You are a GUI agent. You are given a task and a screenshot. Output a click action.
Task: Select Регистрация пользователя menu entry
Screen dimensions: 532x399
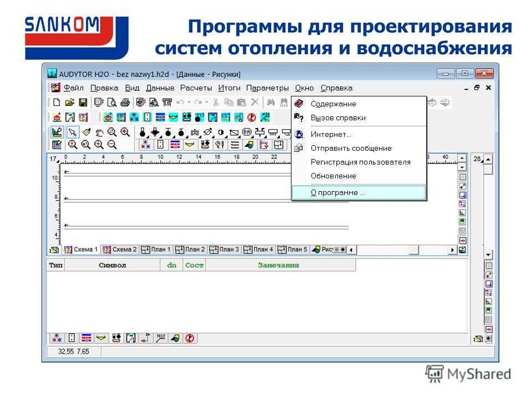click(359, 162)
